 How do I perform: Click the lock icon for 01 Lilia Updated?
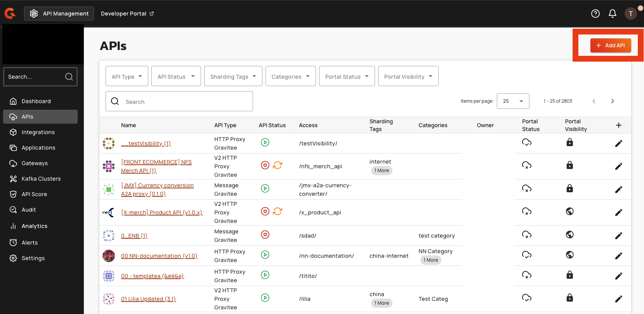569,298
